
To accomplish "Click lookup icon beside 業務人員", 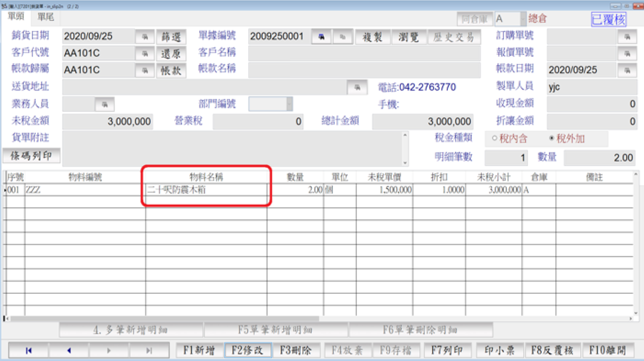I will (x=104, y=104).
